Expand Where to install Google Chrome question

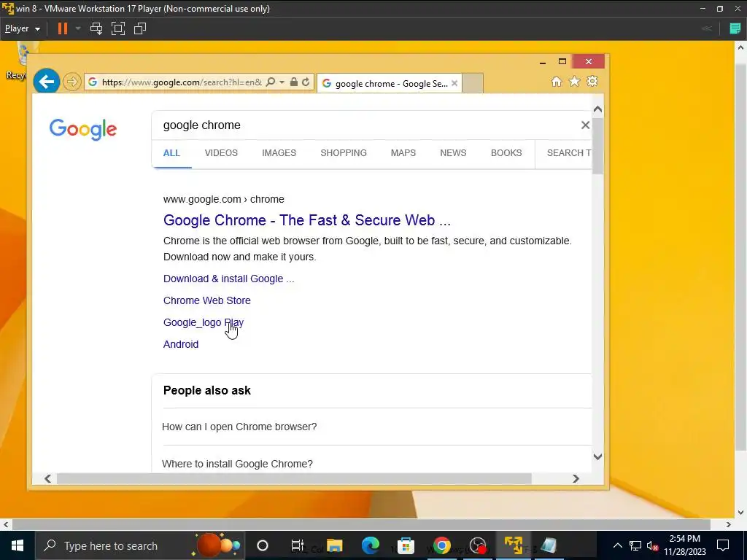tap(237, 463)
